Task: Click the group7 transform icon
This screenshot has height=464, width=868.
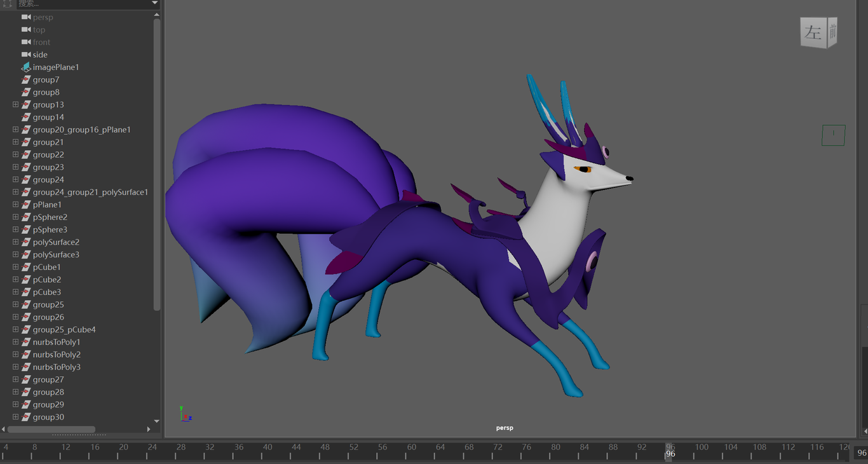Action: (26, 79)
